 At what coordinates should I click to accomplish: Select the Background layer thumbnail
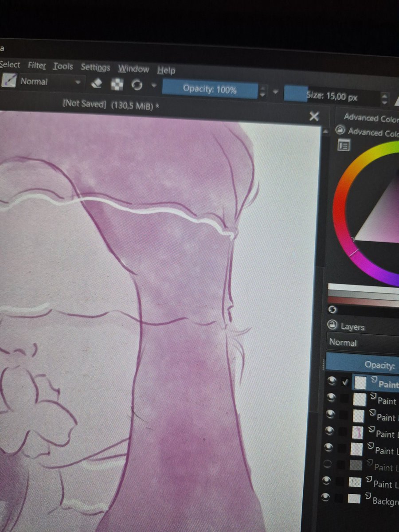click(354, 498)
